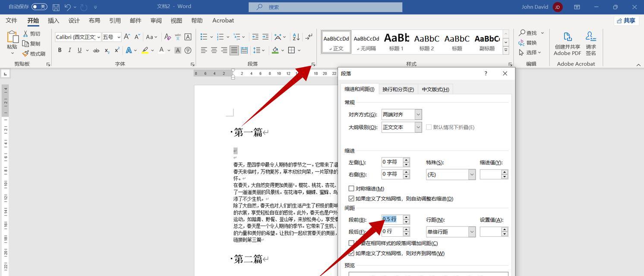The width and height of the screenshot is (644, 276).
Task: Toggle no spacing between same-style paragraphs checkbox
Action: tap(351, 243)
